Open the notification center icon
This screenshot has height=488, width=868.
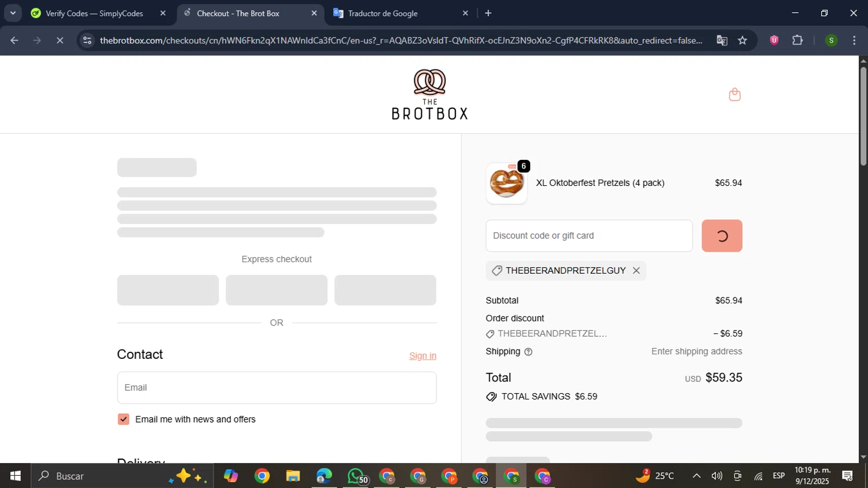tap(848, 476)
